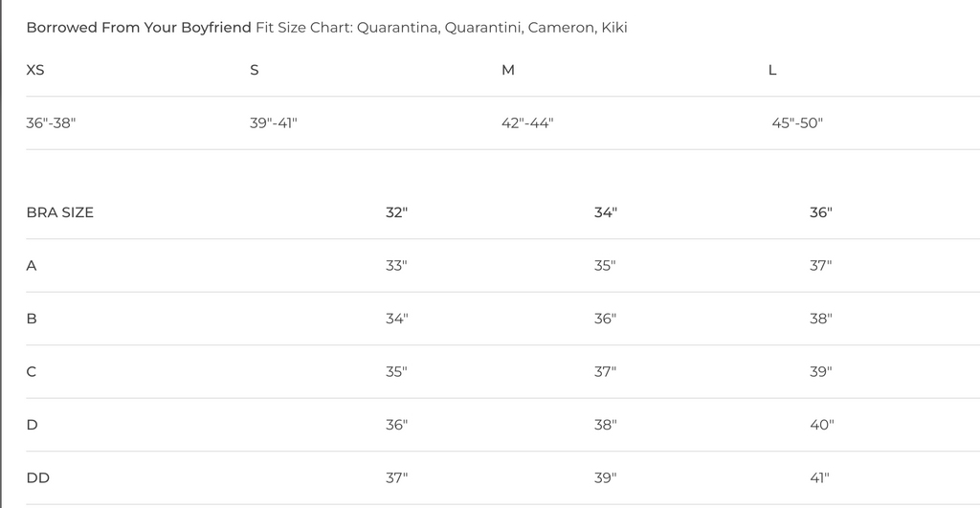The image size is (980, 508).
Task: Select the 32" band column header
Action: [x=396, y=212]
